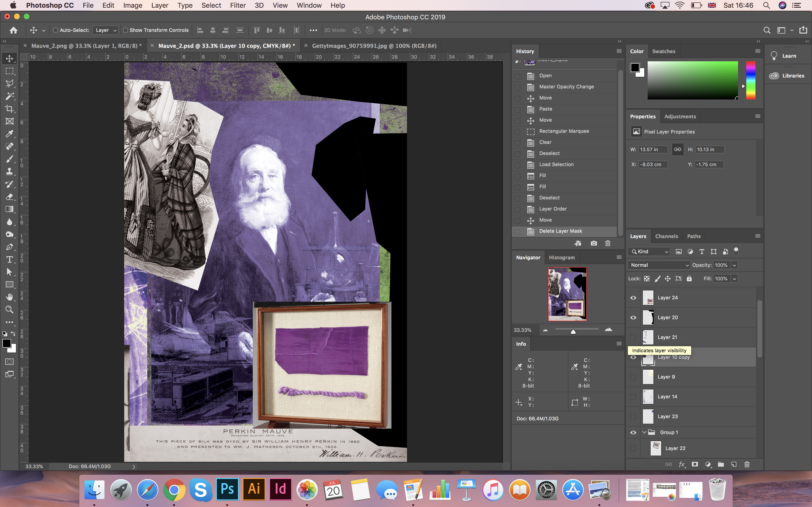Open the Normal blend mode dropdown
812x507 pixels.
[x=659, y=265]
